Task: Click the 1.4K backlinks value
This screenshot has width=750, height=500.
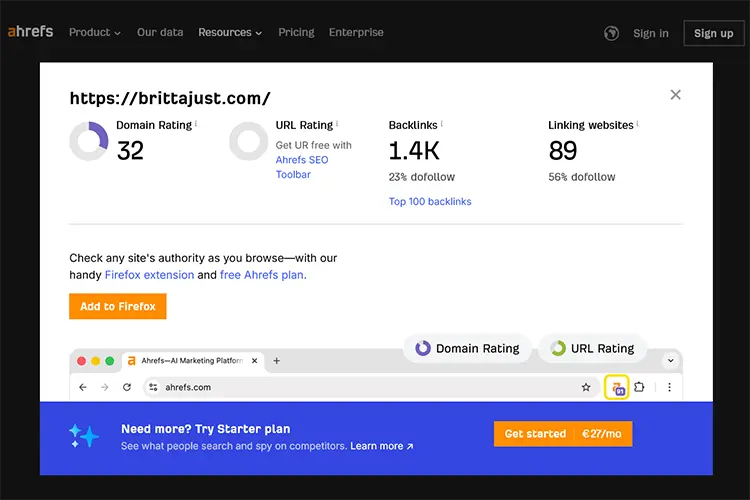Action: coord(414,151)
